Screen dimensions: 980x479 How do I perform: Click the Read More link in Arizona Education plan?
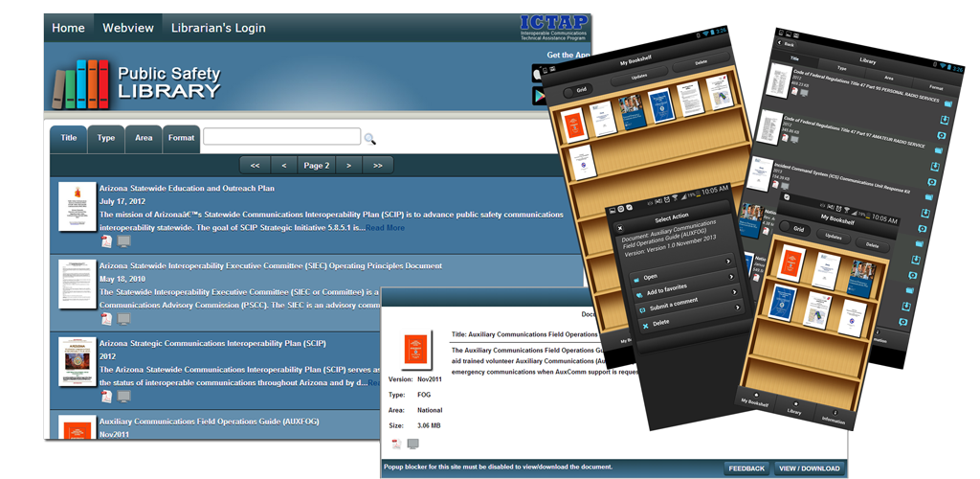pos(385,228)
